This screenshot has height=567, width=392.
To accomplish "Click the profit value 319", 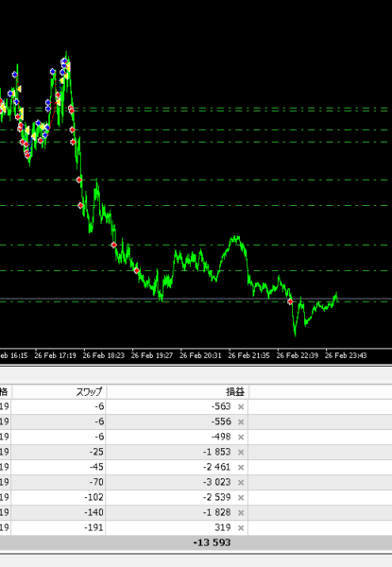I will tap(223, 527).
